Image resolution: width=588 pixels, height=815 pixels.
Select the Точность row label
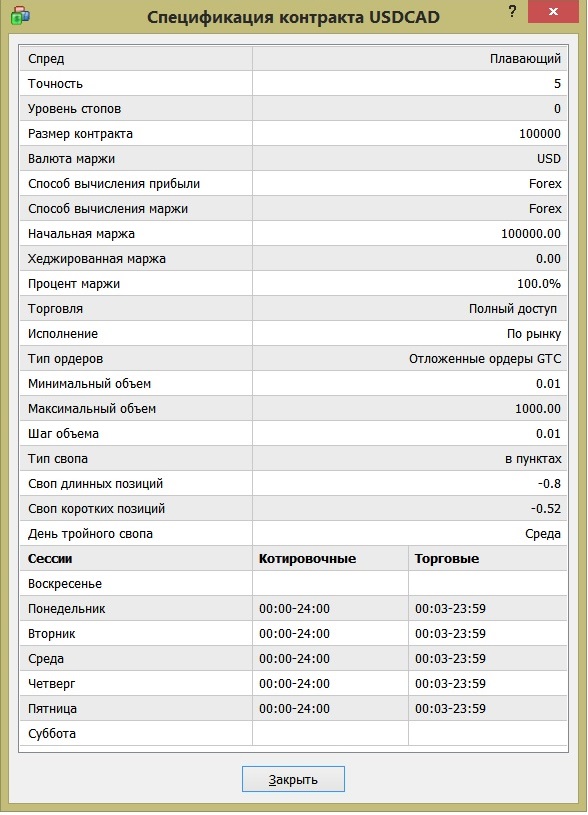click(56, 84)
